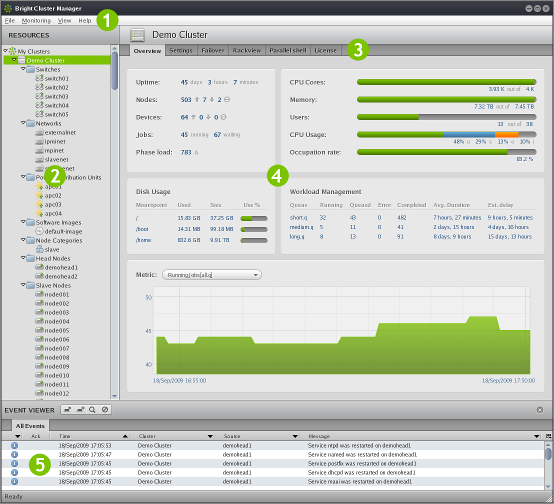Switch to the Failover tab
The image size is (554, 504).
(213, 51)
